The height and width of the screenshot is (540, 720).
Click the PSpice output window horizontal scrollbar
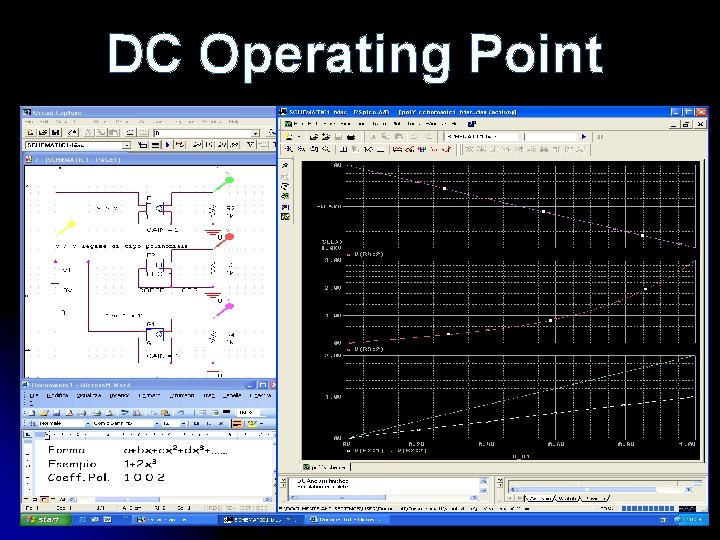click(x=383, y=497)
